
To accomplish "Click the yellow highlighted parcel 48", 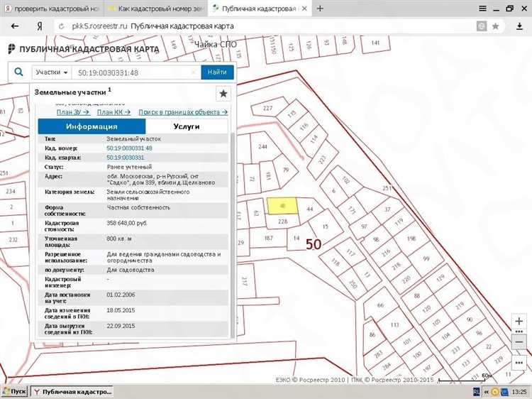I will [x=281, y=206].
